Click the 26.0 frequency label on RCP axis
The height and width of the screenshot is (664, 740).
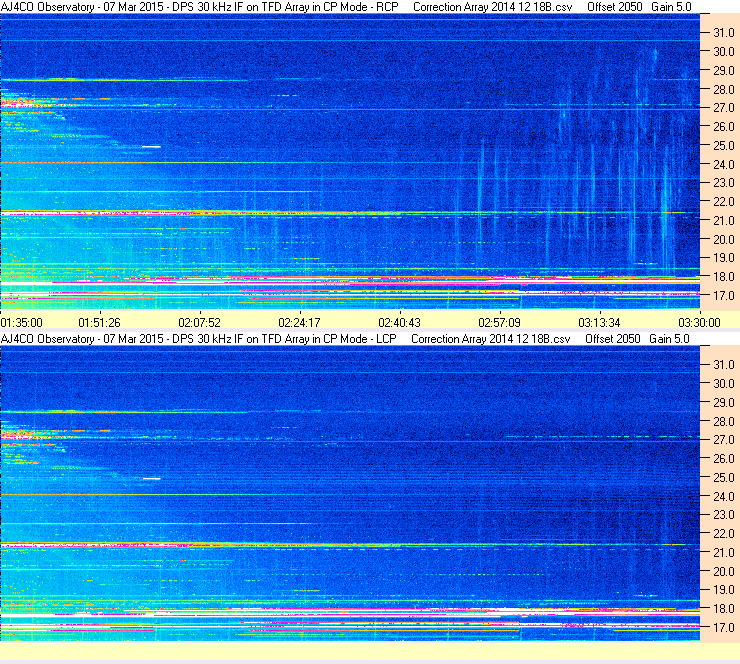point(724,127)
